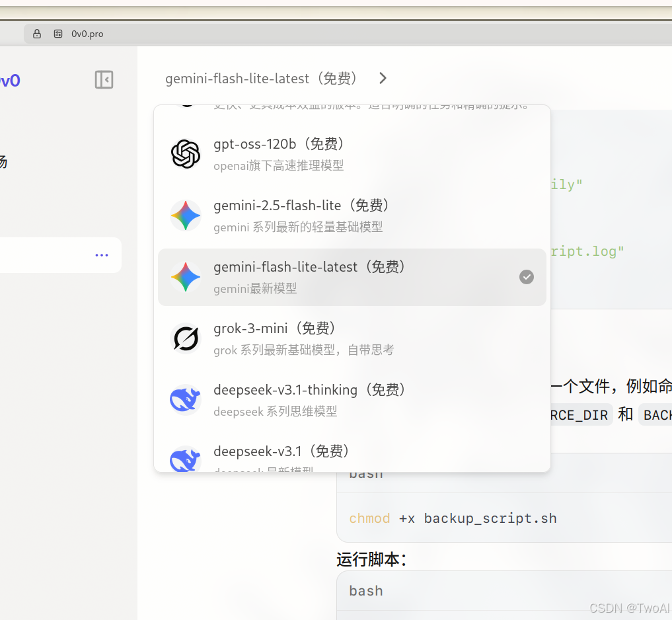Click the selected checkmark on gemini-flash-lite-latest

coord(527,277)
